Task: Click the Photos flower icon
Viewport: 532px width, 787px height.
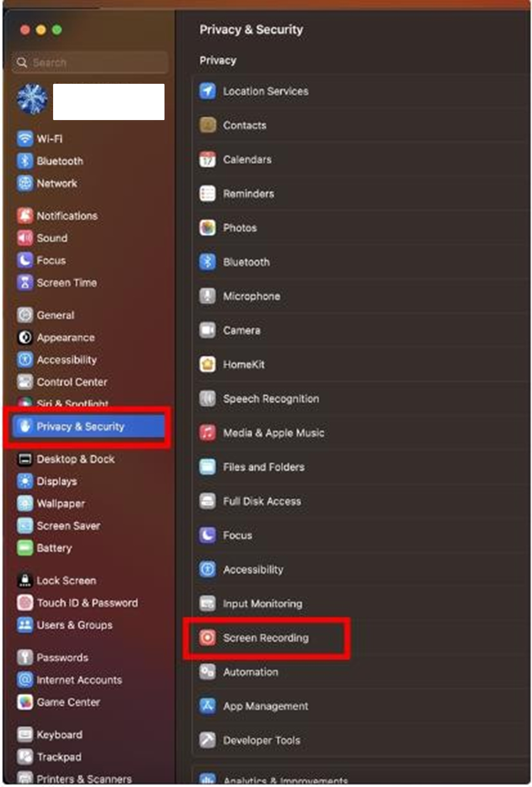Action: [x=207, y=227]
